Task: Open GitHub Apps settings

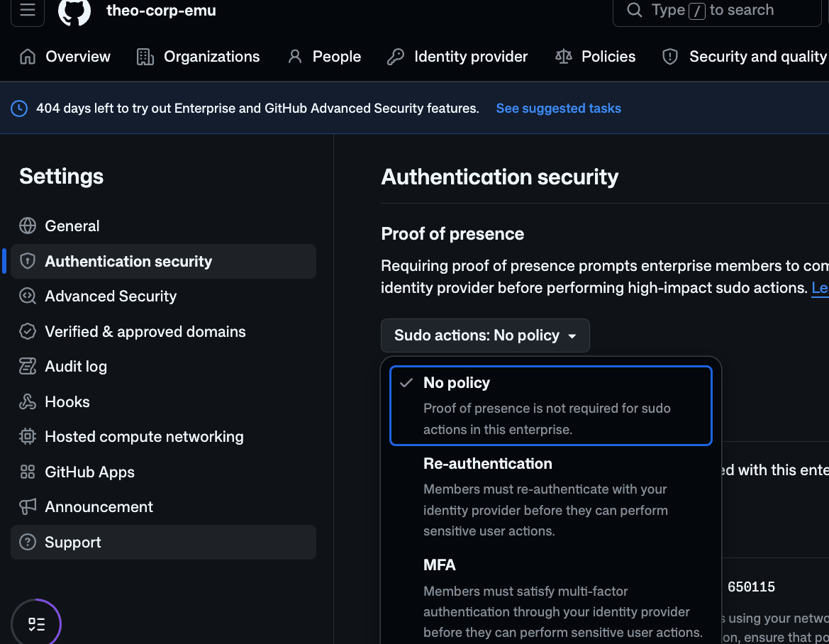Action: [163, 472]
